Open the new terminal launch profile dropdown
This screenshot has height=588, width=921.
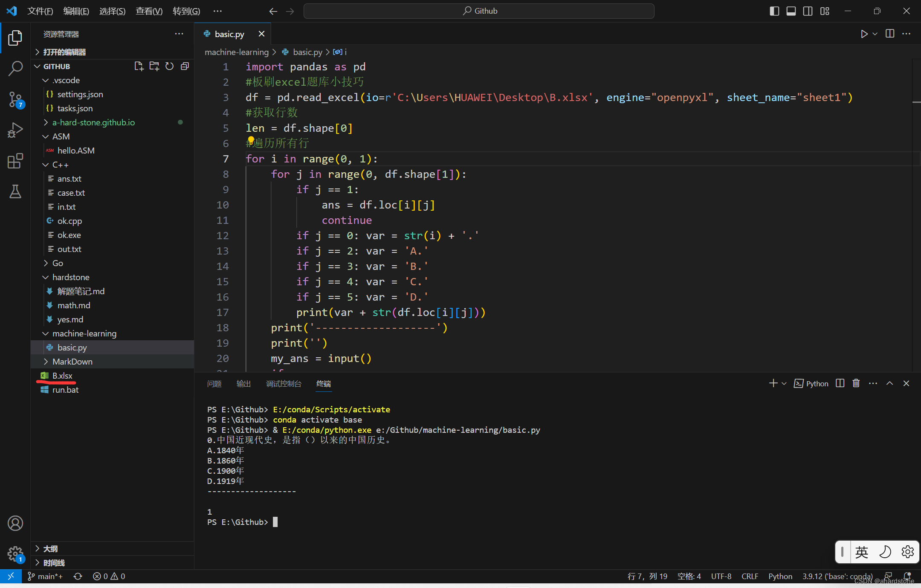784,383
